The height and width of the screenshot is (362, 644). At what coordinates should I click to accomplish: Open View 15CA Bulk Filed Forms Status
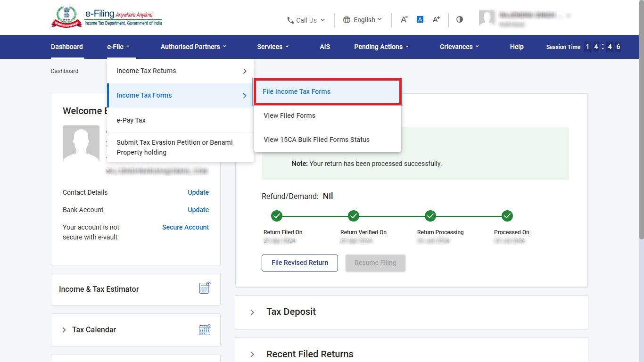click(316, 140)
